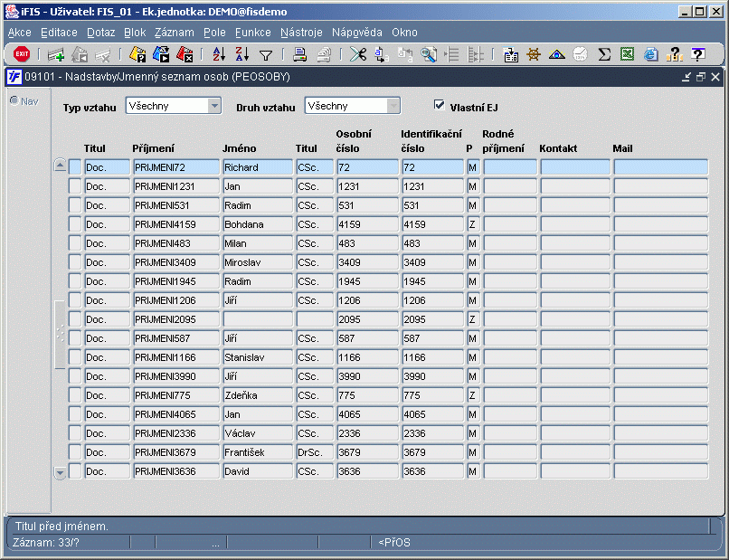Click the Jméno field containing Václav
Viewport: 729px width, 560px height.
(x=258, y=433)
